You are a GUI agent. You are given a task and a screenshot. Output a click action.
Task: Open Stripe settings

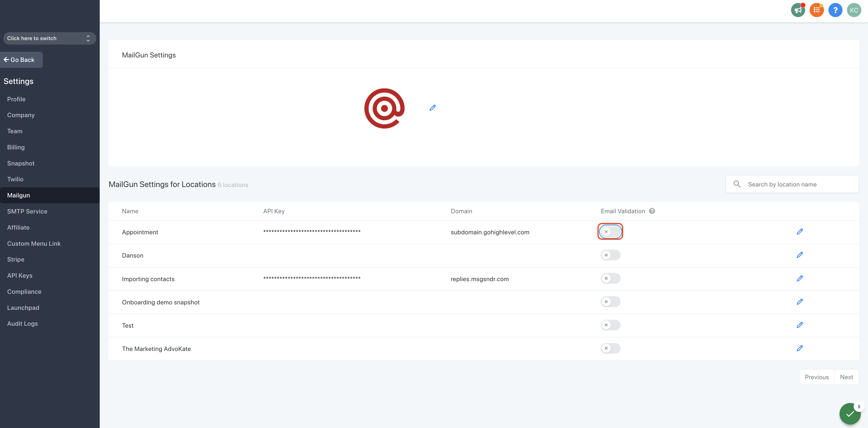tap(16, 259)
